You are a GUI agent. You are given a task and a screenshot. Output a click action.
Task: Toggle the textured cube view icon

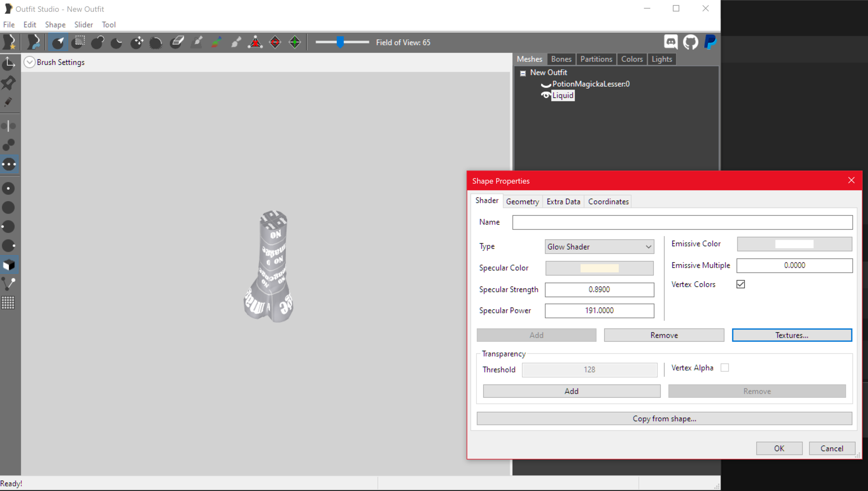[x=9, y=265]
